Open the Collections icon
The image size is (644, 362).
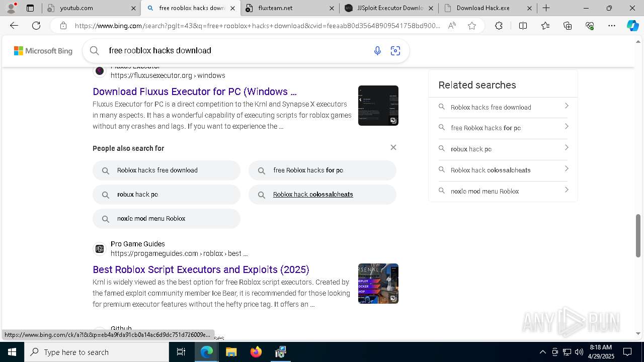[568, 26]
